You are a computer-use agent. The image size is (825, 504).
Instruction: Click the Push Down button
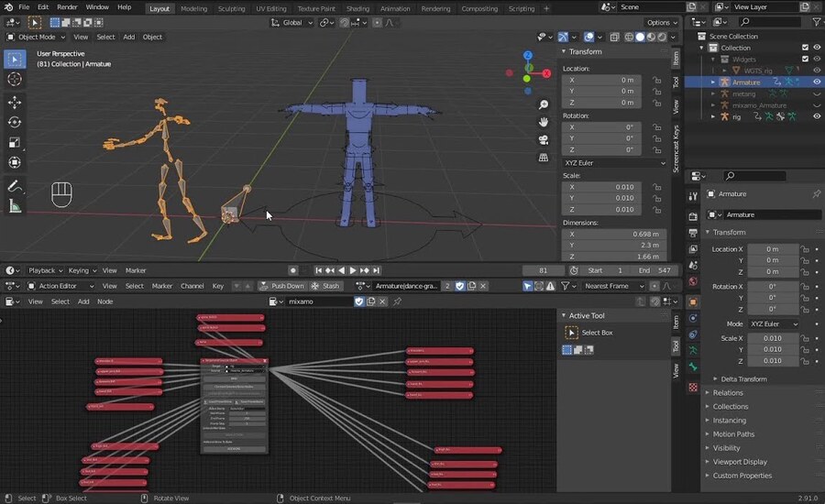(x=282, y=286)
